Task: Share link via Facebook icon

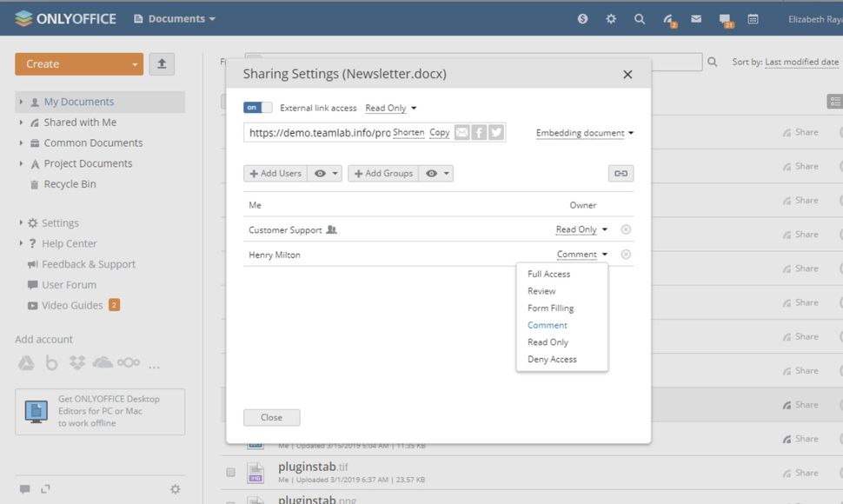Action: 479,132
